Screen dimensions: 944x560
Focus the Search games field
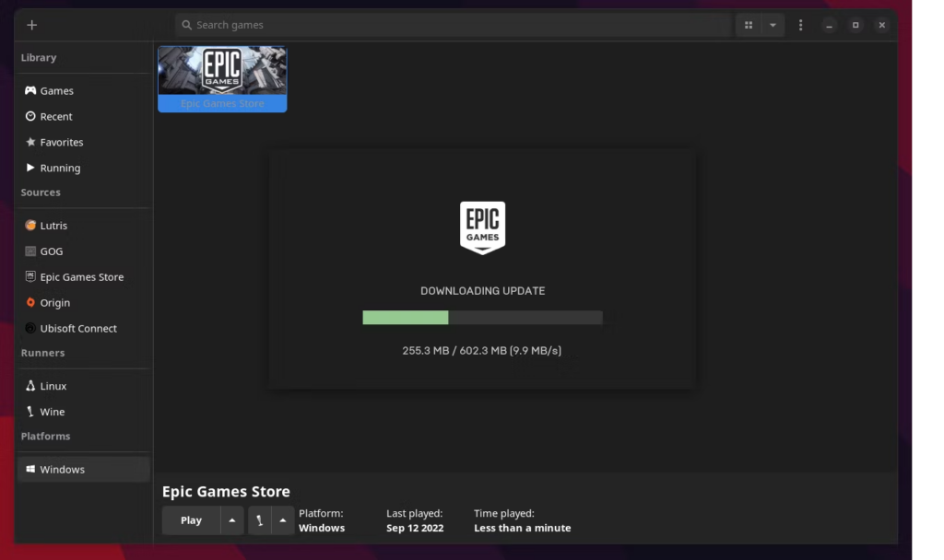454,25
